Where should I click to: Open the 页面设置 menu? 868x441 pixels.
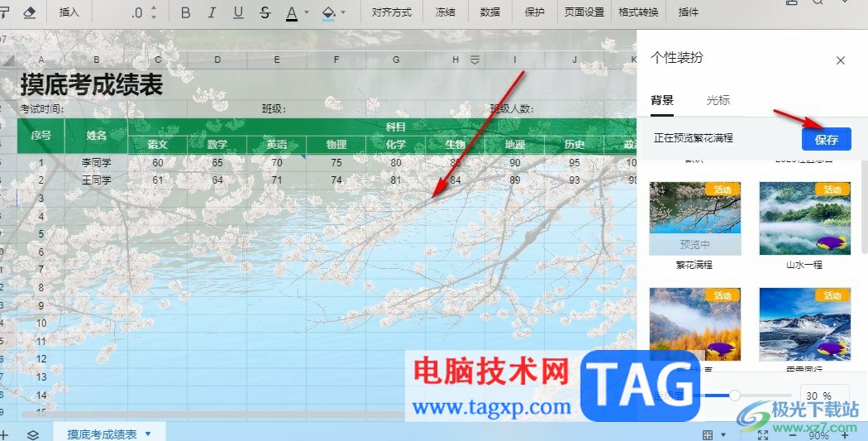(584, 12)
